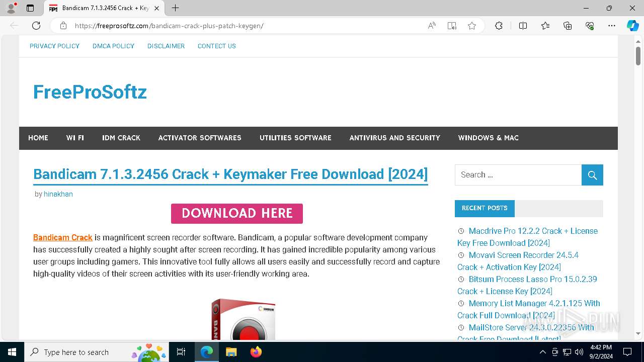Focus the Search field in sidebar

pyautogui.click(x=518, y=175)
